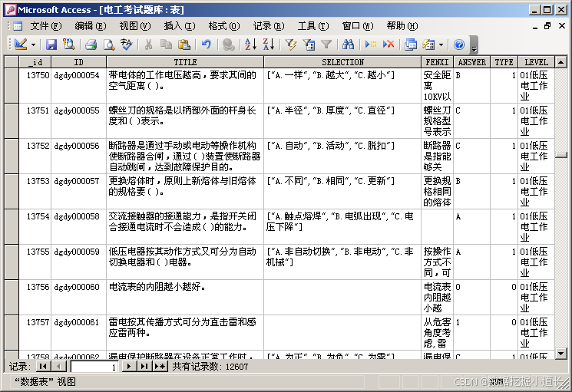Add a new record from the toolbar
572x392 pixels.
pos(371,44)
